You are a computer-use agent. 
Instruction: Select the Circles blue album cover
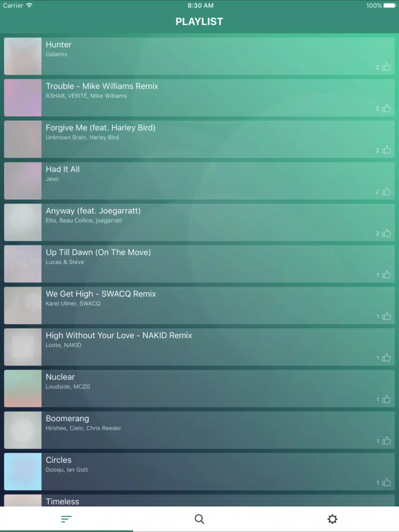(x=23, y=472)
